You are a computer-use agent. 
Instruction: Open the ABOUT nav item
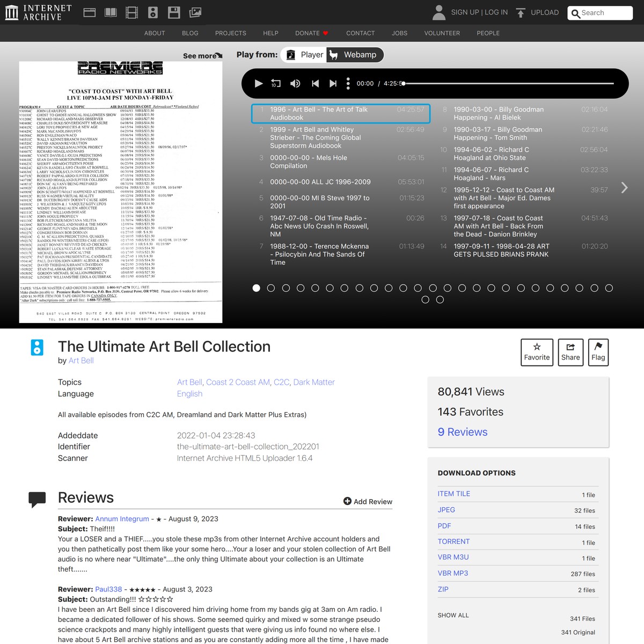(155, 33)
